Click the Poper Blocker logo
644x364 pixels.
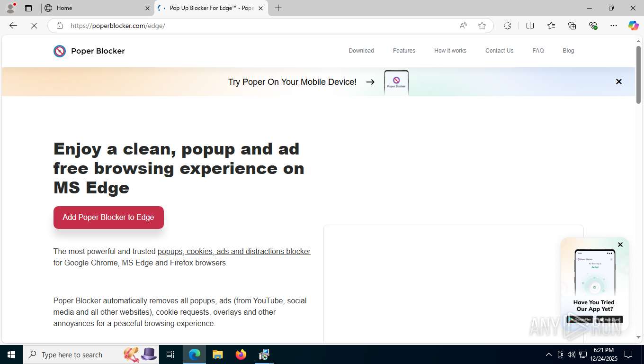tap(89, 51)
